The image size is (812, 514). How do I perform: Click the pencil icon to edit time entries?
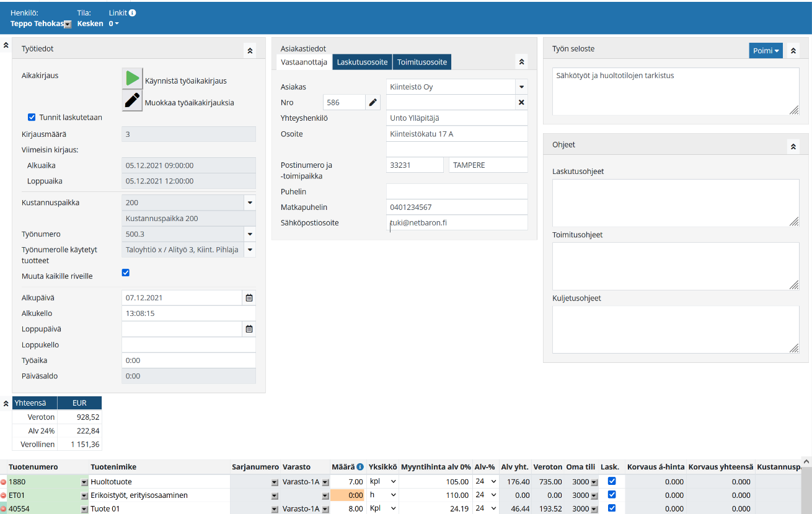(132, 100)
